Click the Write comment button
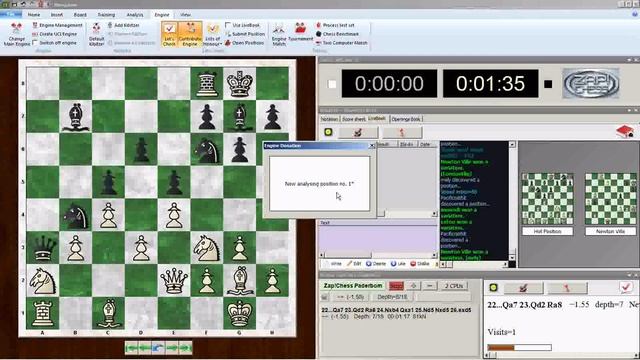 (x=332, y=264)
